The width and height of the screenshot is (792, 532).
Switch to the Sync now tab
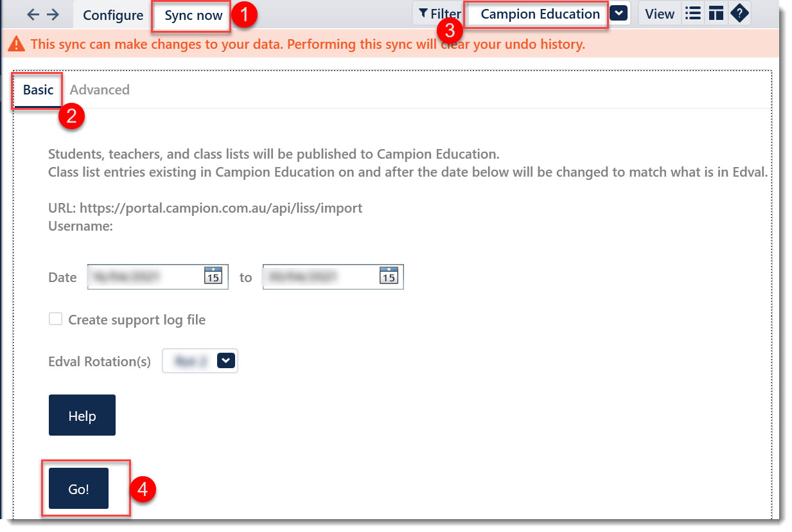coord(193,15)
